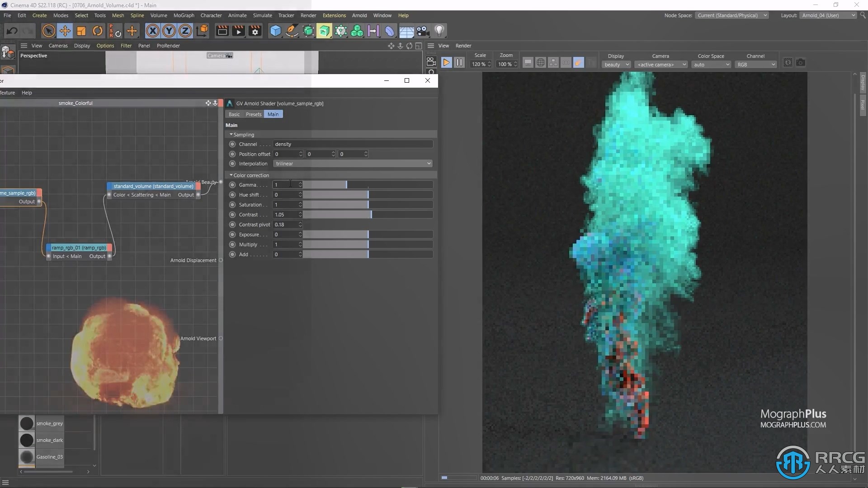
Task: Toggle the Saturation radio button
Action: point(232,204)
